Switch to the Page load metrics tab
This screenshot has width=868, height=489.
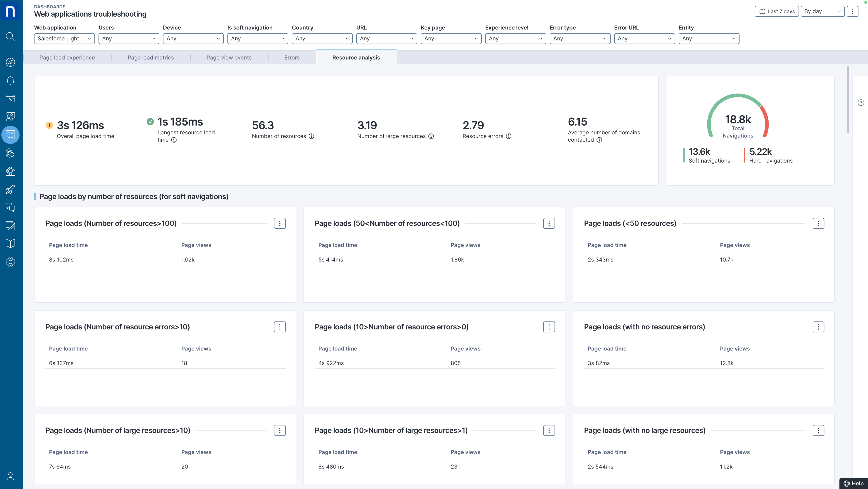151,58
